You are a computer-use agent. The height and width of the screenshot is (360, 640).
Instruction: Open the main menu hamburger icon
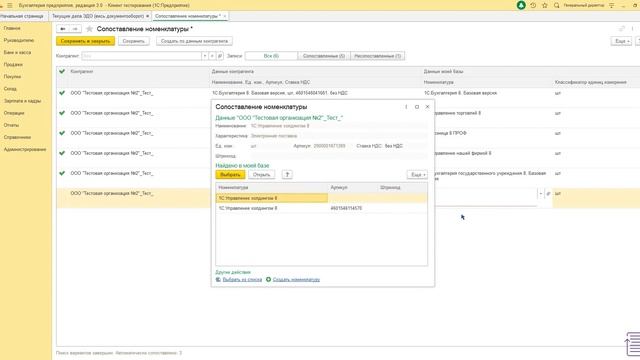(10, 5)
